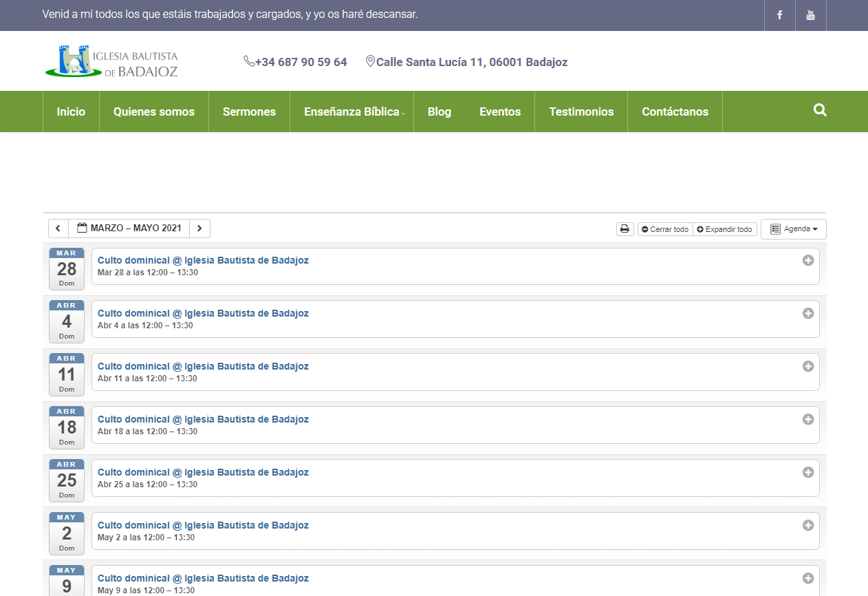Screen dimensions: 868x596
Task: Open the Testimonios menu item
Action: pos(581,111)
